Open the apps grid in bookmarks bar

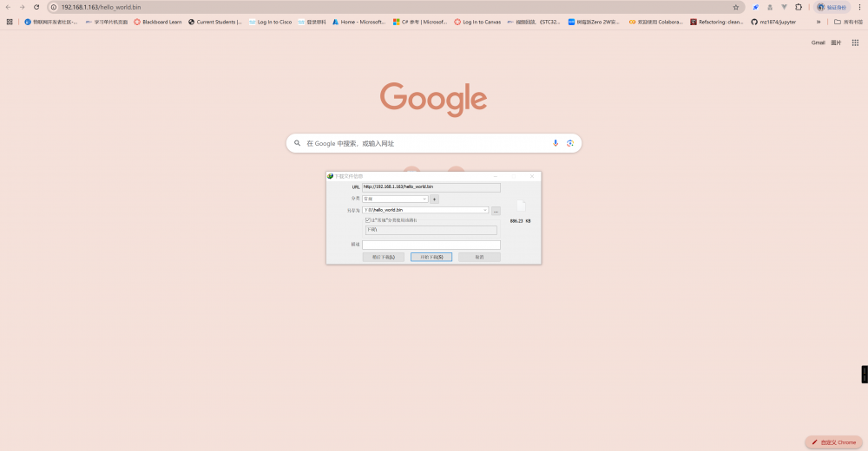coord(10,23)
